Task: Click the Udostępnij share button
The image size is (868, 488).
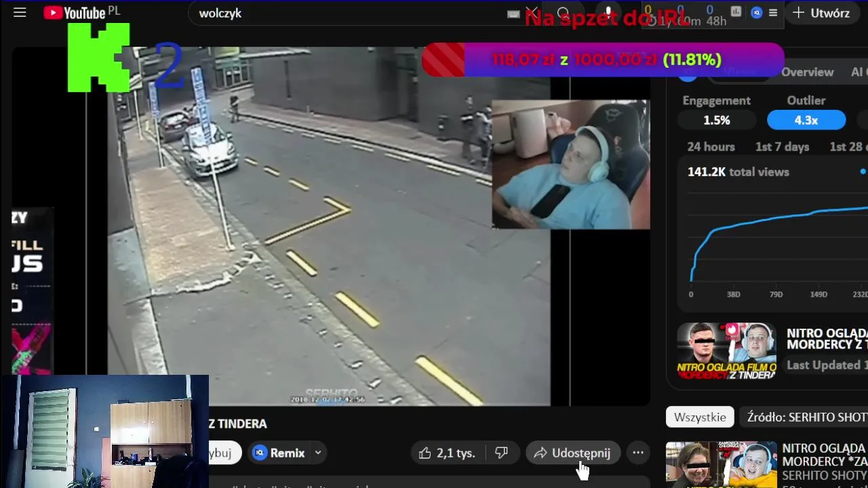Action: 572,453
